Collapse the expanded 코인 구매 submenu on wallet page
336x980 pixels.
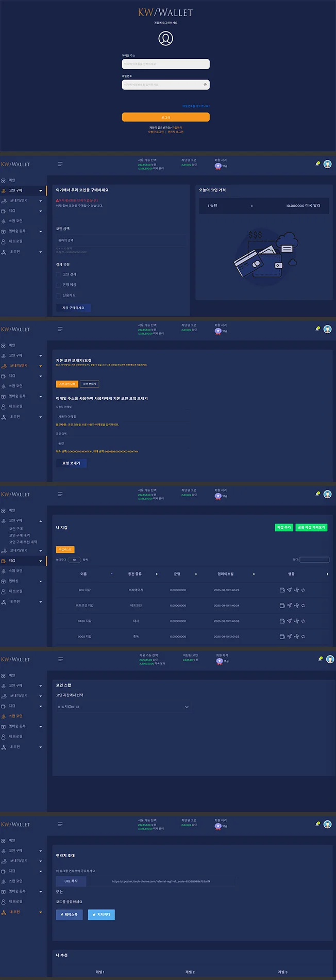click(41, 520)
